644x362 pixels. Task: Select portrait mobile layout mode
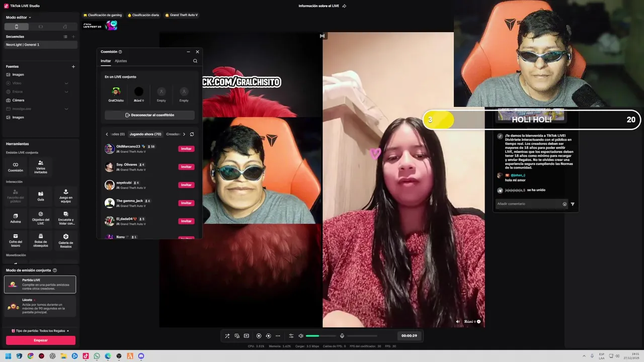click(x=17, y=27)
